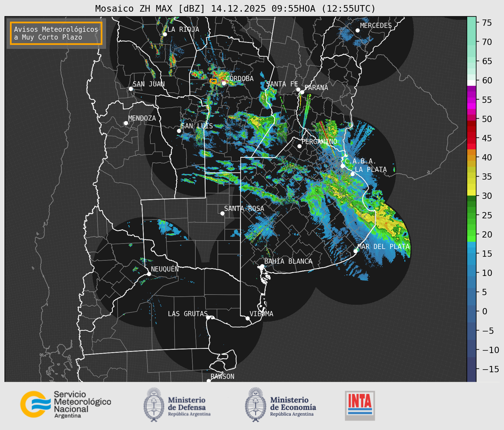Click the MERCEDES label text

(x=376, y=26)
